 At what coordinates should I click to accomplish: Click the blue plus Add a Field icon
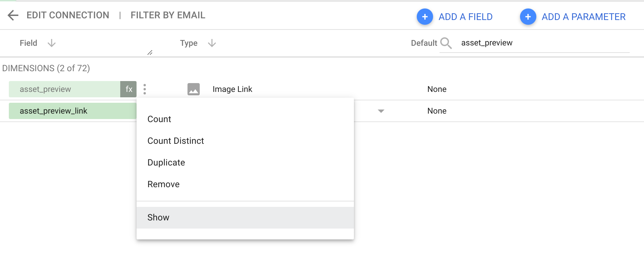(x=425, y=17)
